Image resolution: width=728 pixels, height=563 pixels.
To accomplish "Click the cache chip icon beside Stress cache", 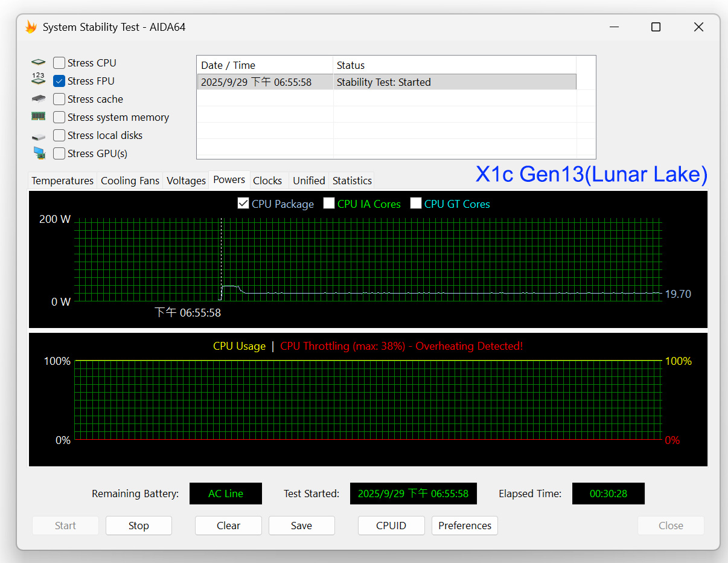I will coord(39,99).
